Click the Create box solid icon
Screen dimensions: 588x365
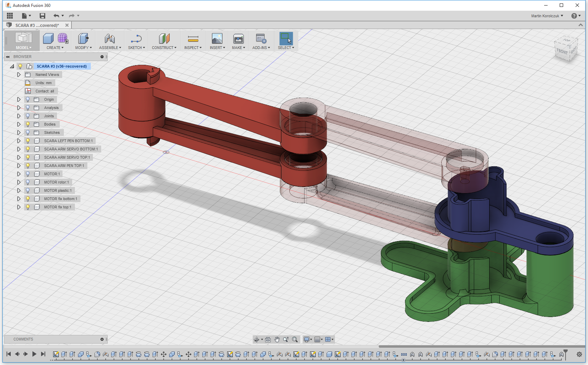pos(48,38)
